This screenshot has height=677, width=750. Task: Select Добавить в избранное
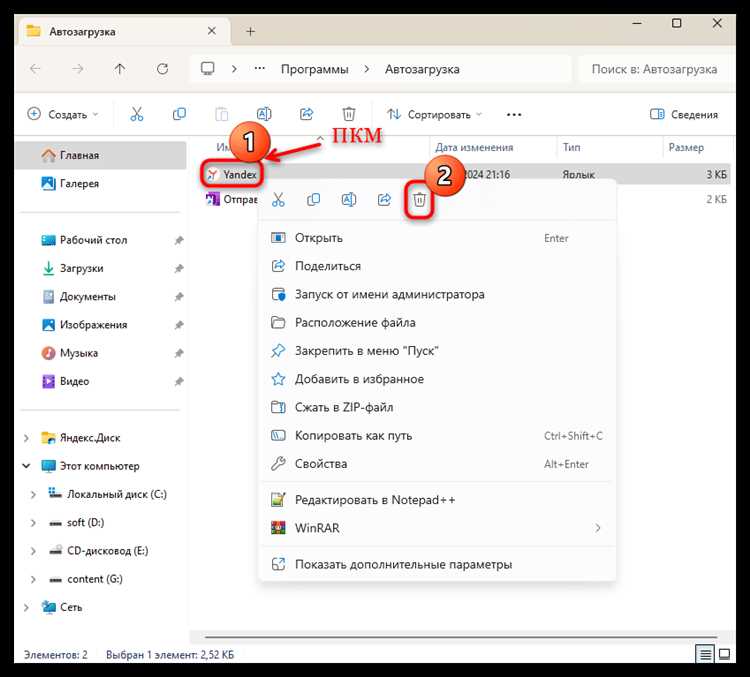(437, 379)
